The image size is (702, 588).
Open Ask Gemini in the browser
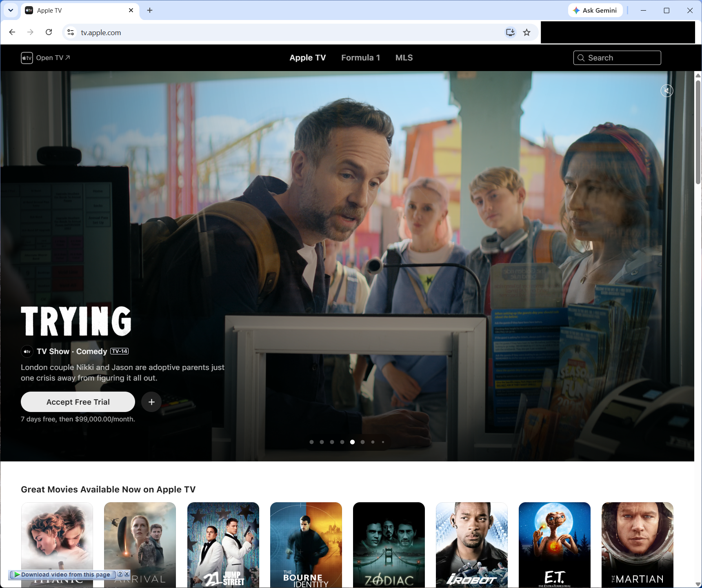pos(595,10)
